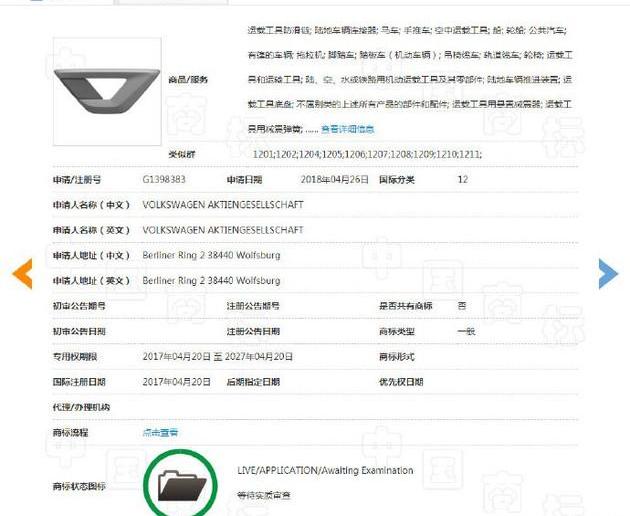Image resolution: width=630 pixels, height=516 pixels.
Task: Select Chinese address Berliner Ring 2 38440 Wolfsburg
Action: tap(211, 255)
